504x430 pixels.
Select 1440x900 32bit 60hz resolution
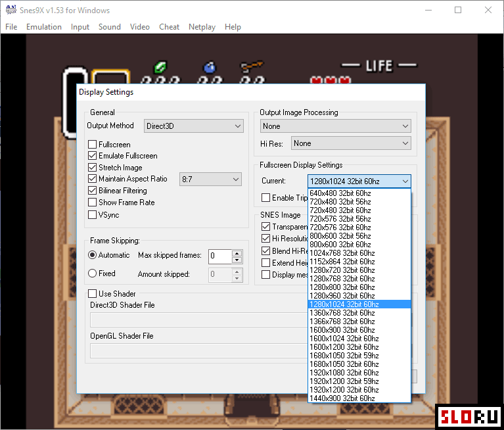point(359,398)
